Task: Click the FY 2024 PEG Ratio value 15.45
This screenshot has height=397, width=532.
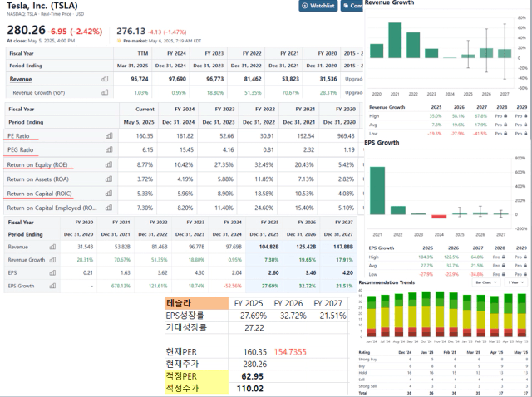Action: pos(186,149)
